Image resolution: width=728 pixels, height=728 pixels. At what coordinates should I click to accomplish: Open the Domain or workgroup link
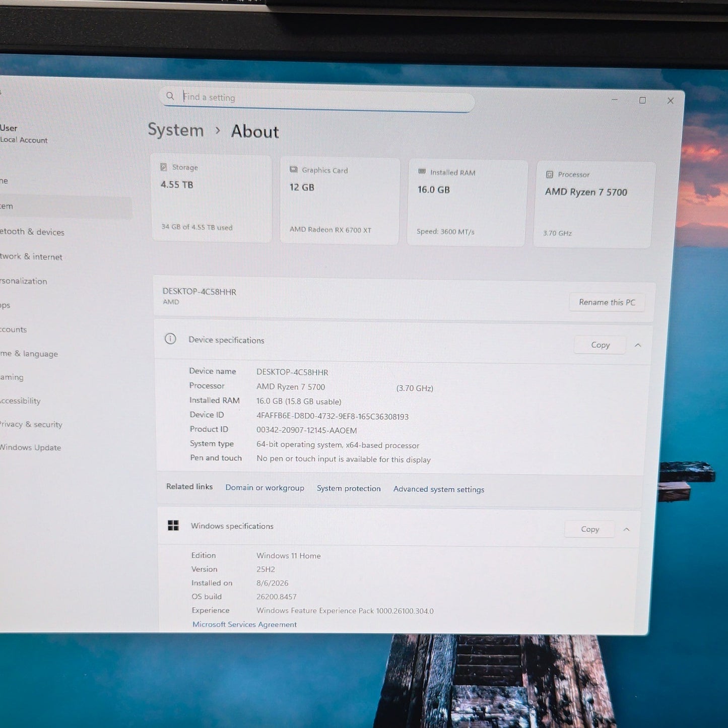[264, 488]
